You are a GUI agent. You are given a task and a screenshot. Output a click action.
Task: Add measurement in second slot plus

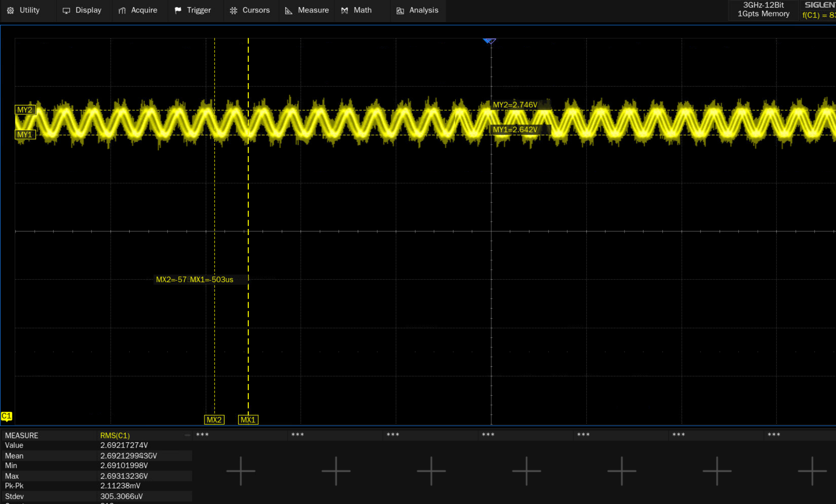point(240,471)
